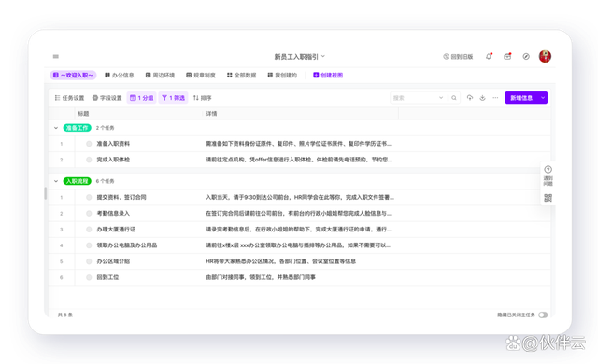
Task: Collapse the 准备工作 group
Action: (56, 128)
